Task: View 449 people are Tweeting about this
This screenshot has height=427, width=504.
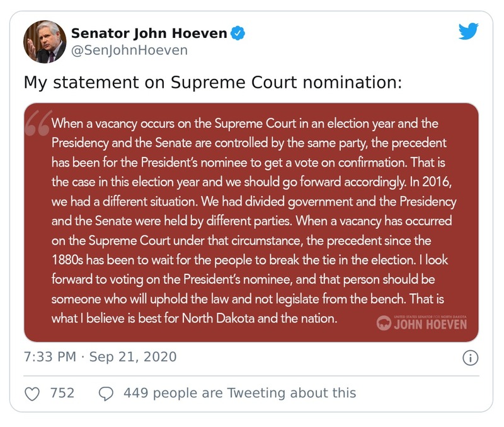Action: (239, 394)
